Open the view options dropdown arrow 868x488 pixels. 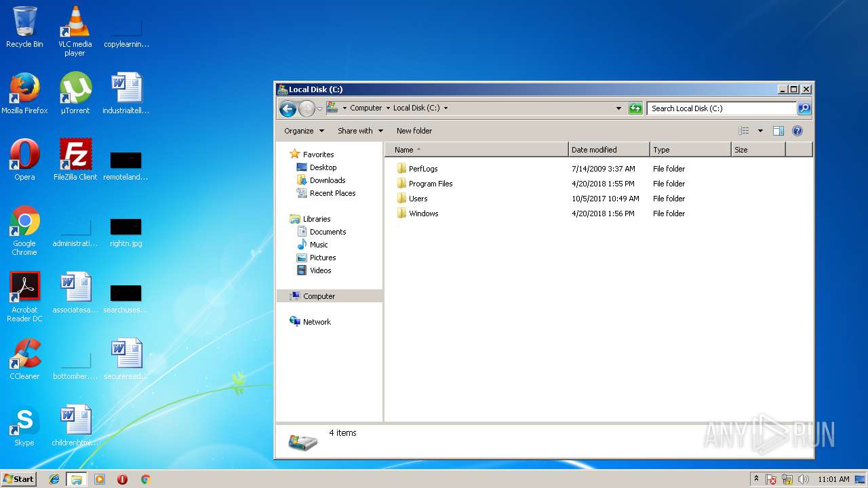(x=760, y=131)
